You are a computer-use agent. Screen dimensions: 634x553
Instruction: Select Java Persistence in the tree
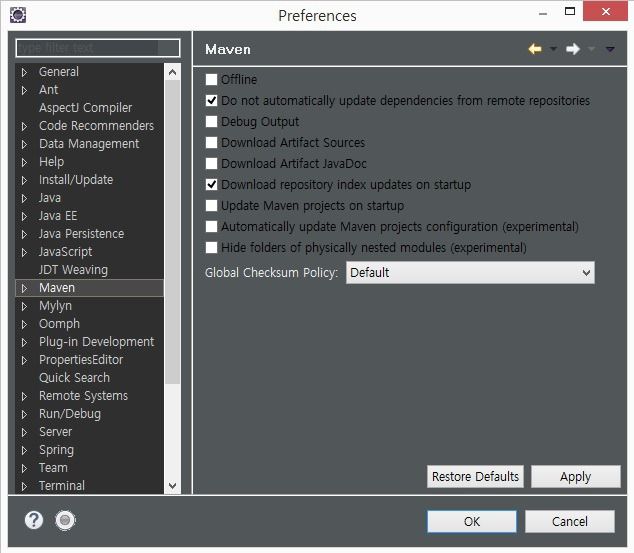tap(81, 234)
